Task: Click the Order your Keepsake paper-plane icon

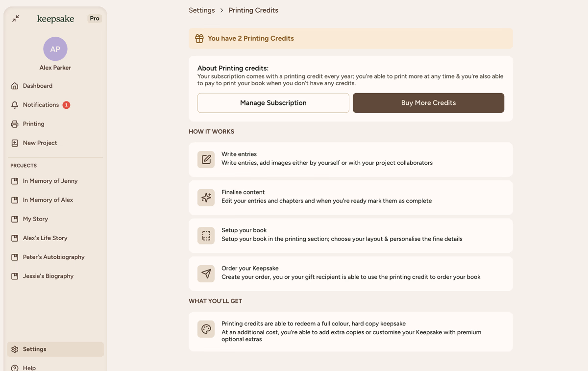Action: click(206, 273)
